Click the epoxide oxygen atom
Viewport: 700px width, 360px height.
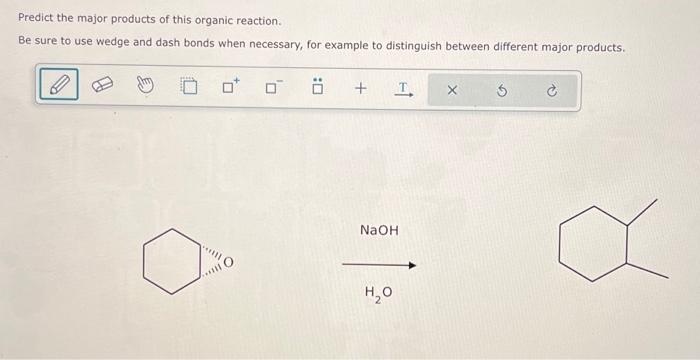coord(229,262)
